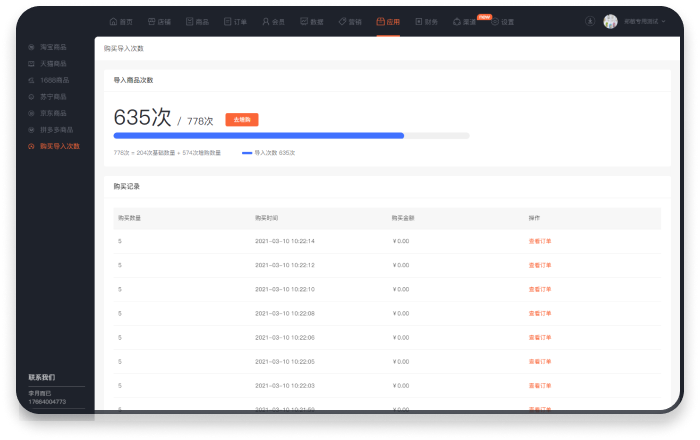Screen dimensions: 700x440
Task: Select the 会员 members icon
Action: click(266, 21)
